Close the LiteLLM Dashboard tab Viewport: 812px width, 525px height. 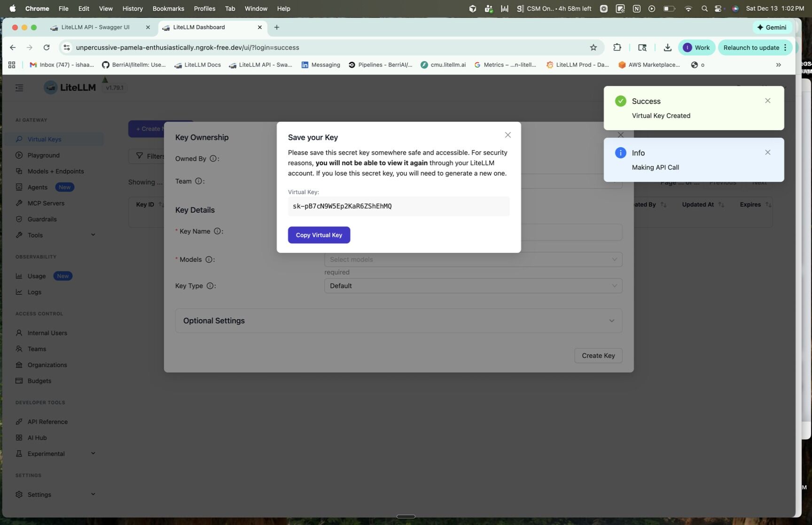pyautogui.click(x=259, y=27)
